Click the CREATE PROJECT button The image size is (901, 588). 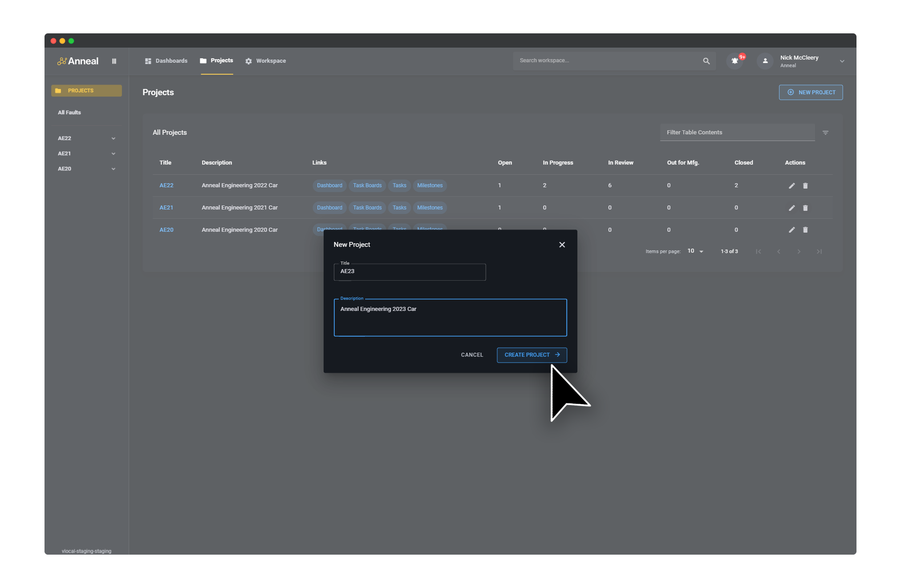[x=532, y=355]
